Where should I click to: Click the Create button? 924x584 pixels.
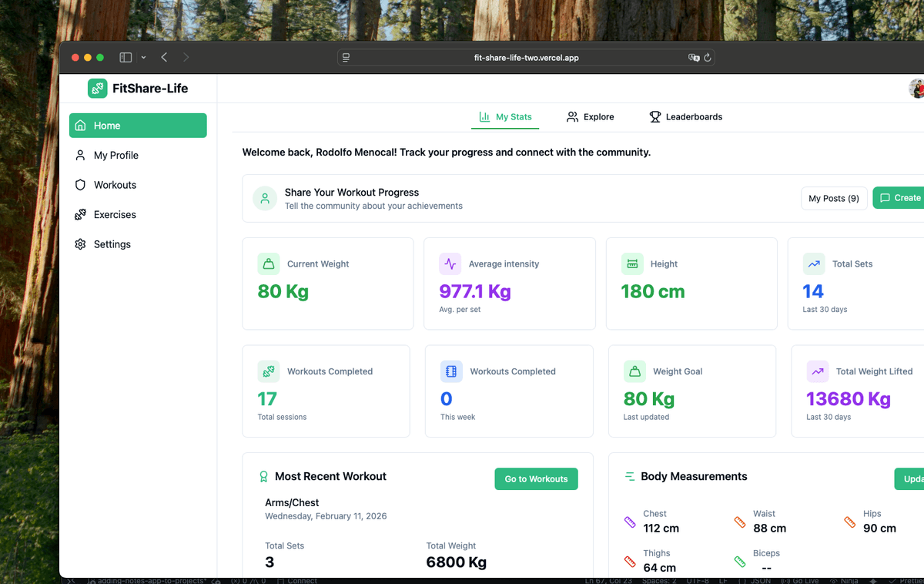901,198
